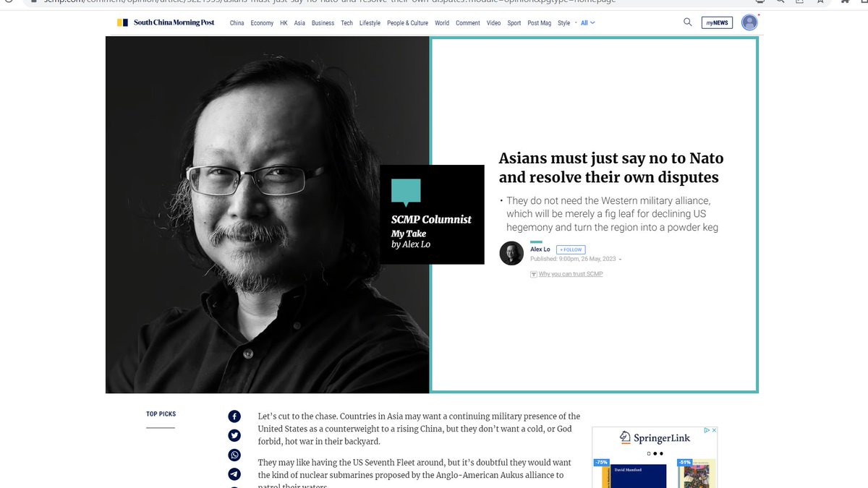This screenshot has height=488, width=868.
Task: Open the HK section
Action: [284, 23]
